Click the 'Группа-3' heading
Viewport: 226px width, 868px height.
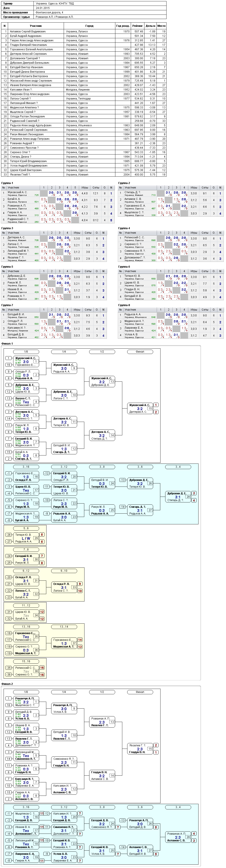[x=7, y=228]
